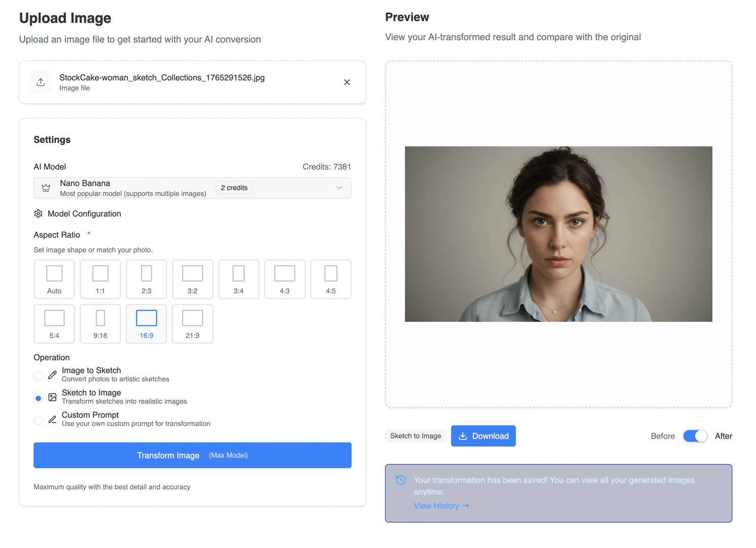Click the crown icon beside Nano Banana
756x548 pixels.
point(46,187)
